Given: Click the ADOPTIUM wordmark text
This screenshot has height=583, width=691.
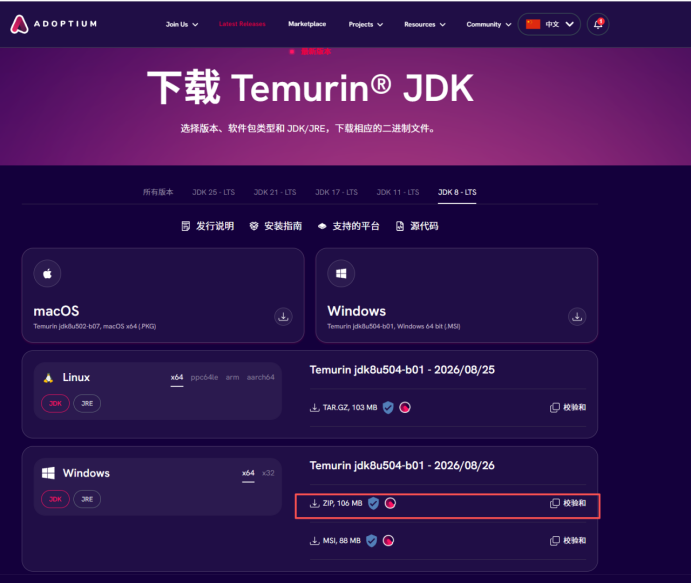Looking at the screenshot, I should [65, 24].
